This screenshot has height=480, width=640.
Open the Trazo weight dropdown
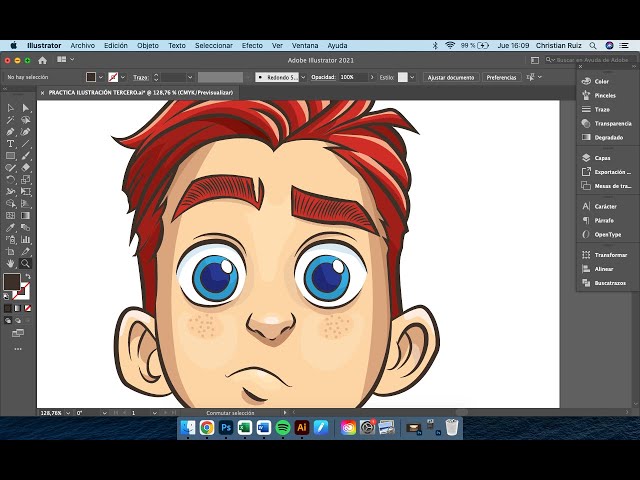tap(190, 77)
